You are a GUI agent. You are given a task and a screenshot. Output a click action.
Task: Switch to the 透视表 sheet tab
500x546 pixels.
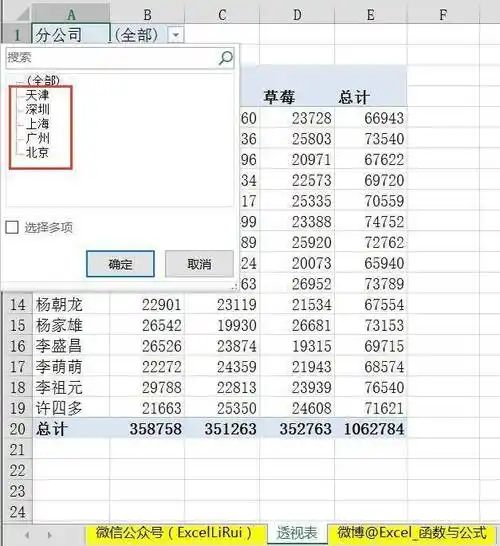pyautogui.click(x=297, y=533)
